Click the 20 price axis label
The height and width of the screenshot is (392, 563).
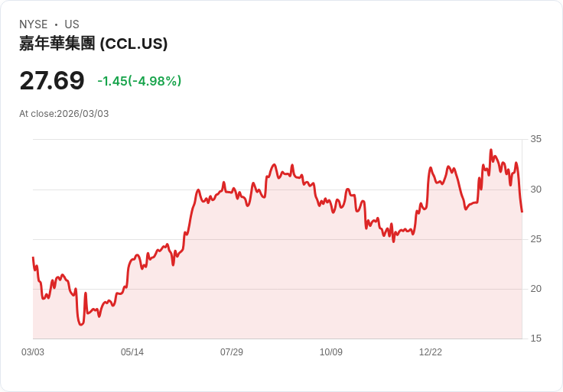pyautogui.click(x=535, y=289)
